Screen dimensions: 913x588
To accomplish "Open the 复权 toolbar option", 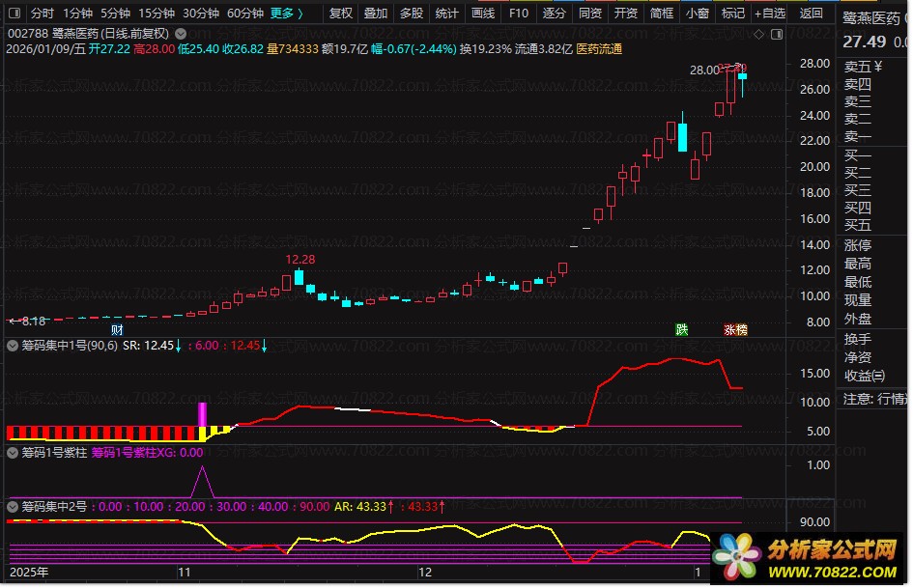I will 341,13.
